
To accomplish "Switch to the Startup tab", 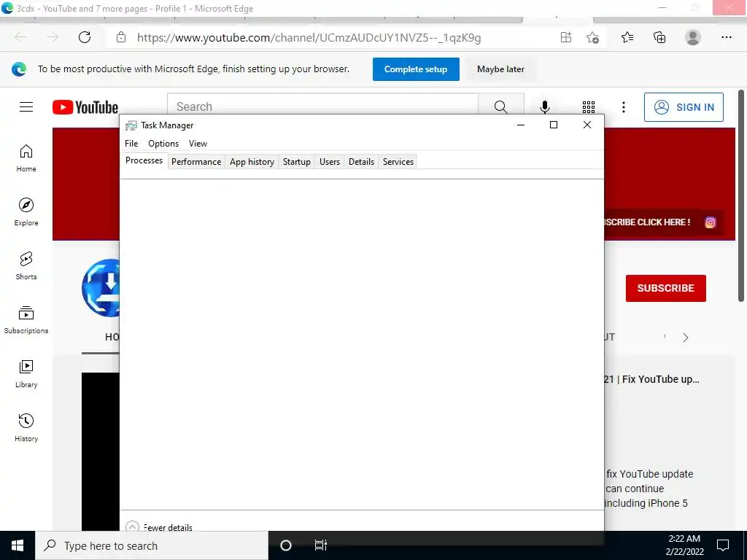I will tap(296, 161).
